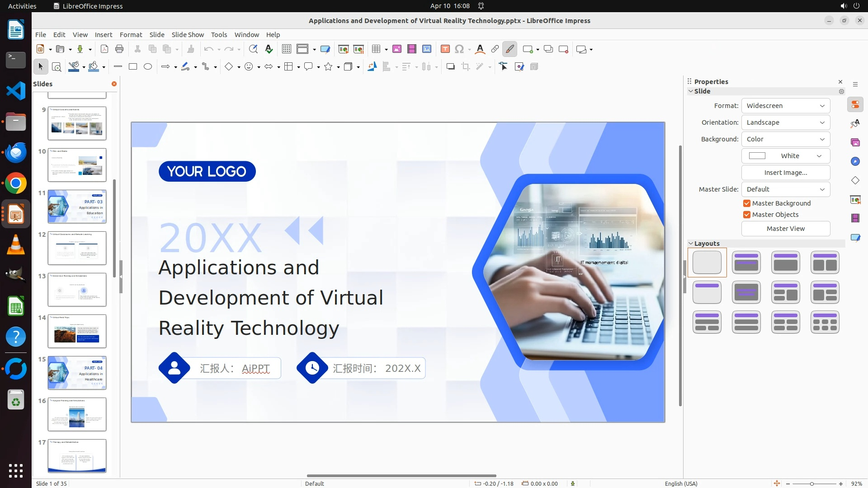Click the Insert Image toolbar icon
868x488 pixels.
coord(397,49)
